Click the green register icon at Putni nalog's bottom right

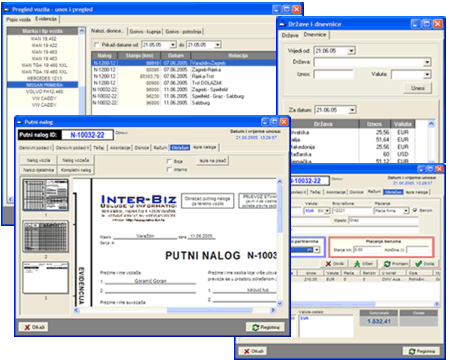tap(255, 327)
